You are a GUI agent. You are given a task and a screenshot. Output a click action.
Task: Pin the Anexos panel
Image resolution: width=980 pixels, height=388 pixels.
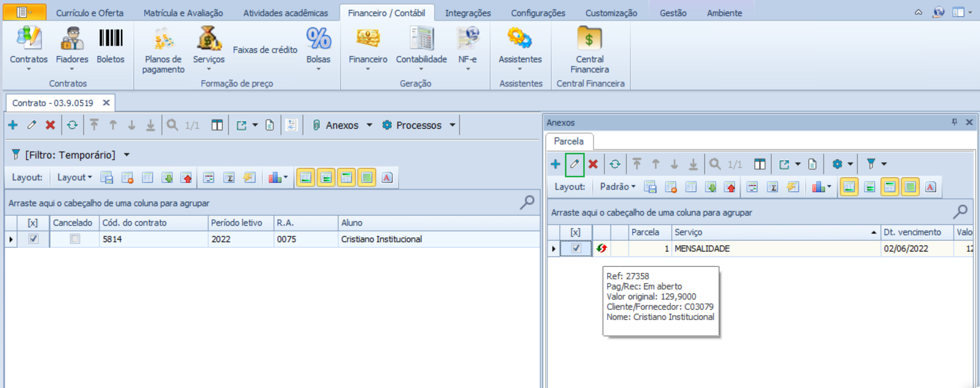coord(954,122)
